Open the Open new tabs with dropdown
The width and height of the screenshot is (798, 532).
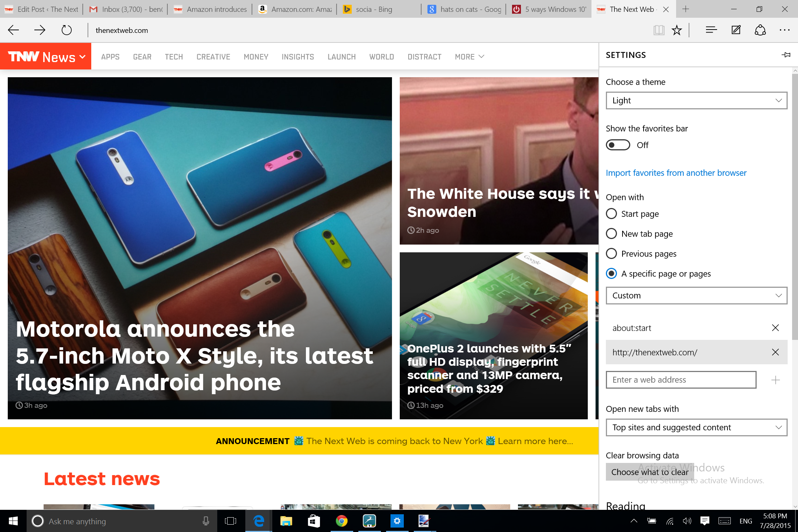(x=696, y=427)
